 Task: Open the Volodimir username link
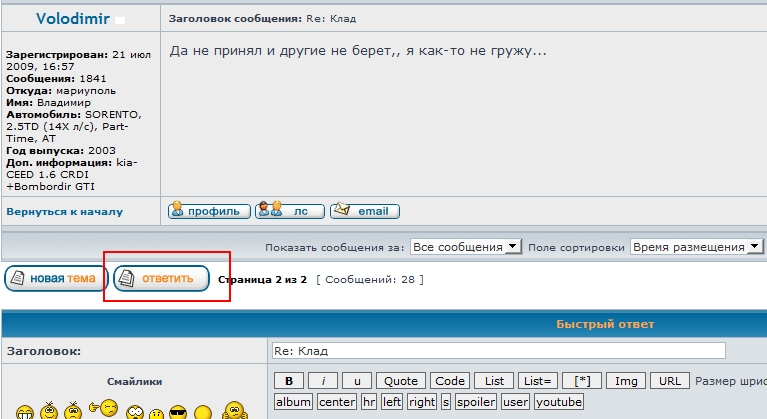coord(72,18)
